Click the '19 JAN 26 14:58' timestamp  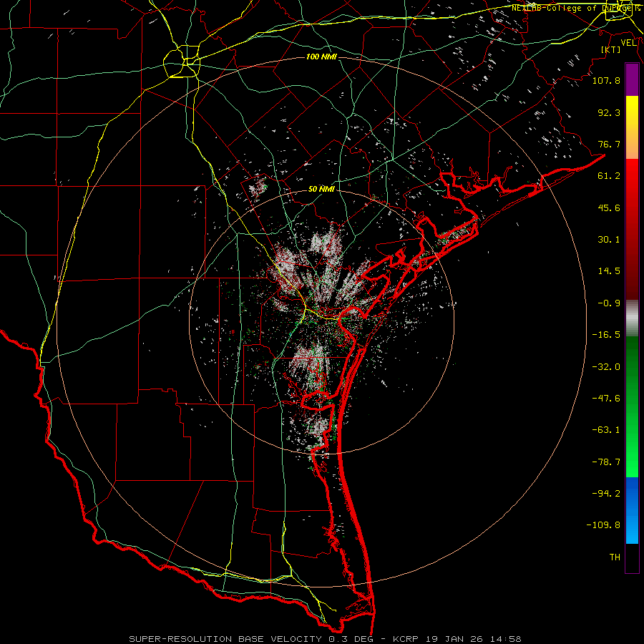[473, 639]
